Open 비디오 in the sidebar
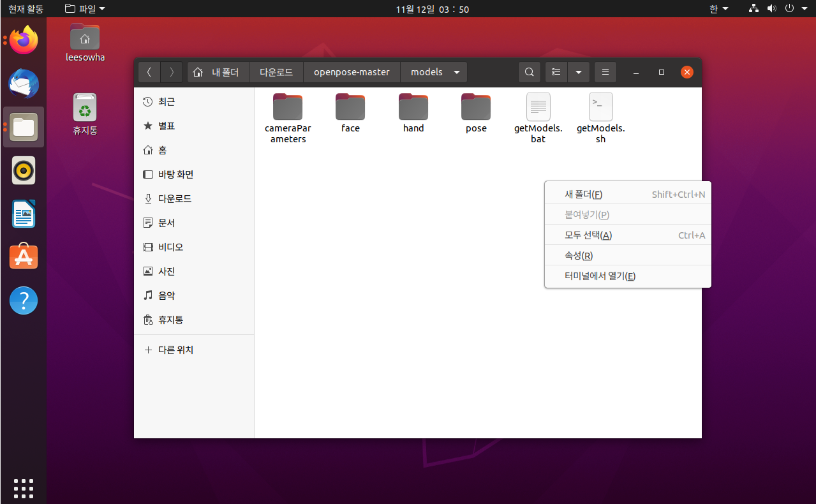816x504 pixels. (194, 247)
